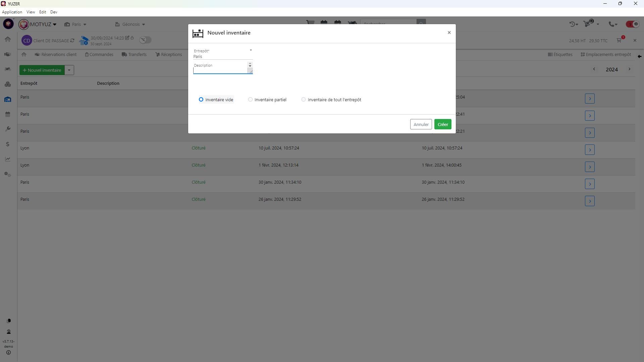Choose Inventaire de tout l'entrepôt

(x=304, y=100)
